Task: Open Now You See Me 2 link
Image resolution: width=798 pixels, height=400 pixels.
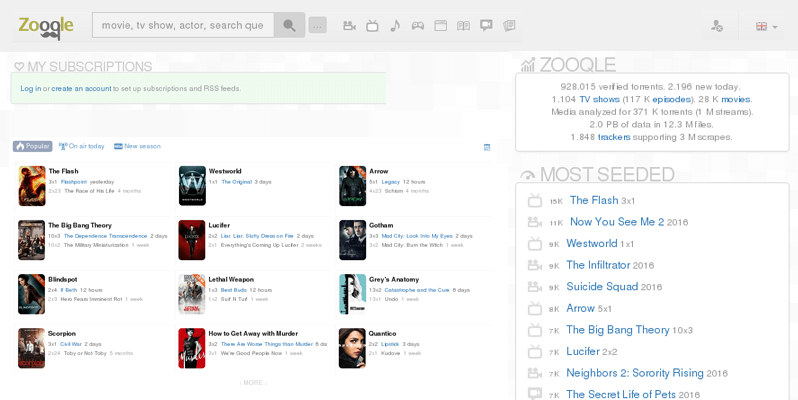Action: [x=617, y=222]
